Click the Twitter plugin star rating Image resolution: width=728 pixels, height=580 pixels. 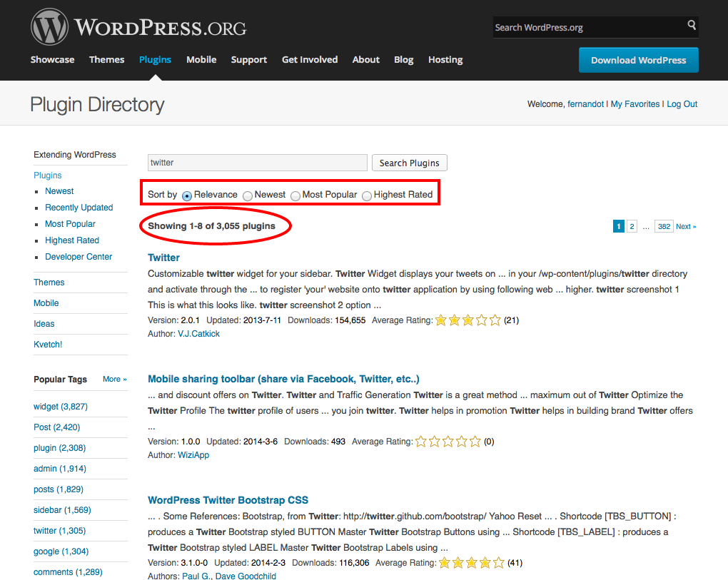click(x=468, y=320)
